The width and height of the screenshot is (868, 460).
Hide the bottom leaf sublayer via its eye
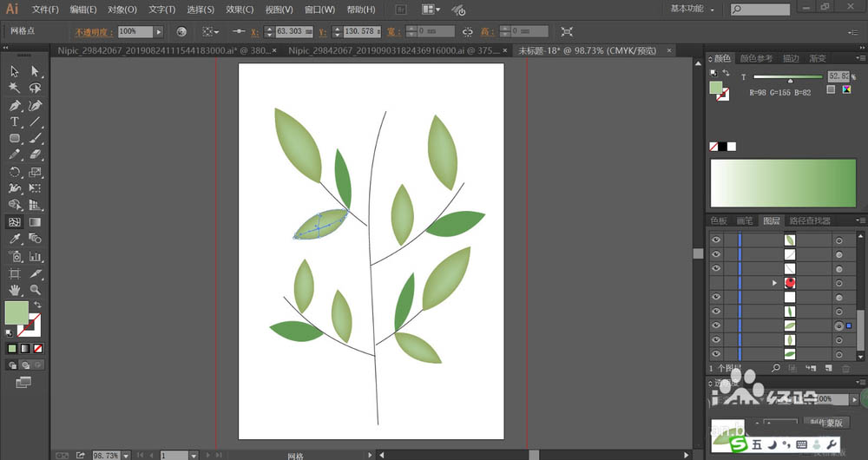click(x=716, y=354)
